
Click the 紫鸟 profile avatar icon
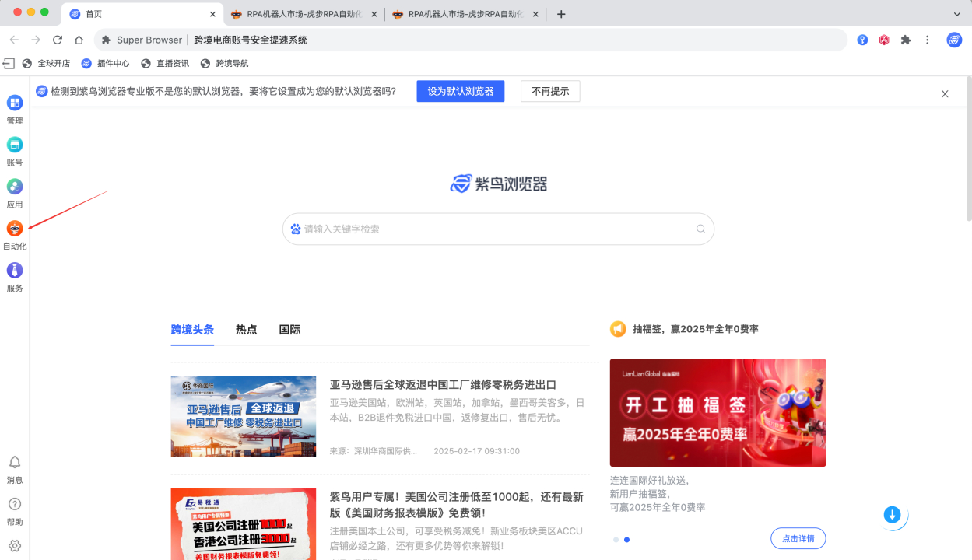[x=954, y=40]
